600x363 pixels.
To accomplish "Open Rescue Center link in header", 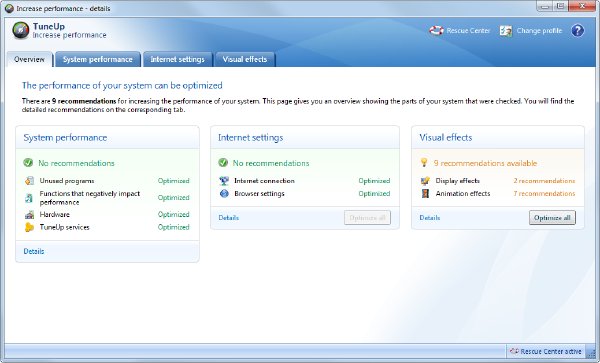I will coord(468,31).
